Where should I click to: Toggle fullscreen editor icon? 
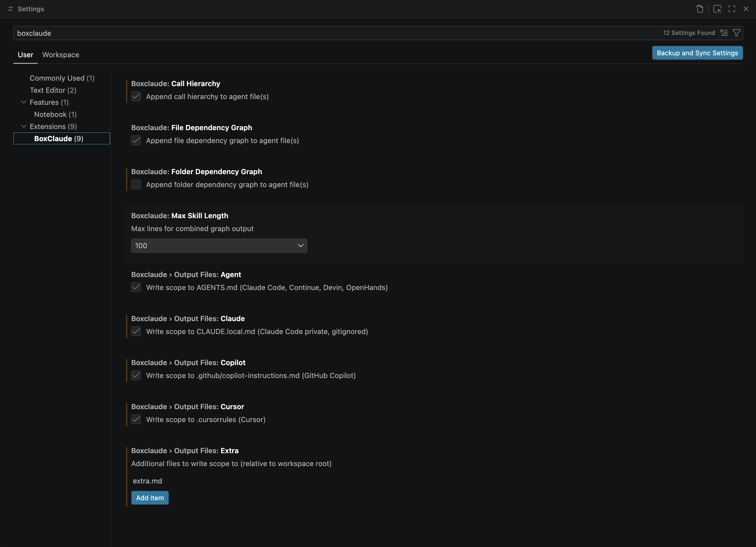732,9
